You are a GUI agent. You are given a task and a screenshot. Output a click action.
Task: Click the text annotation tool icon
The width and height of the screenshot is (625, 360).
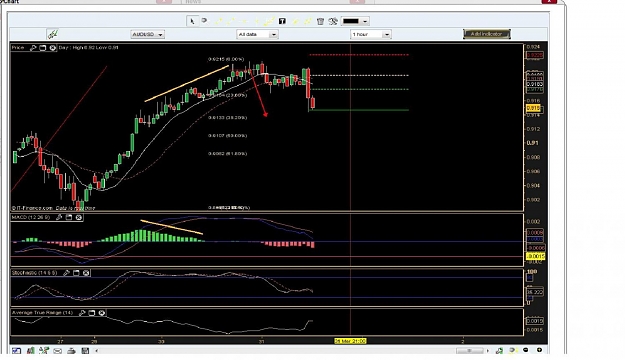point(282,21)
